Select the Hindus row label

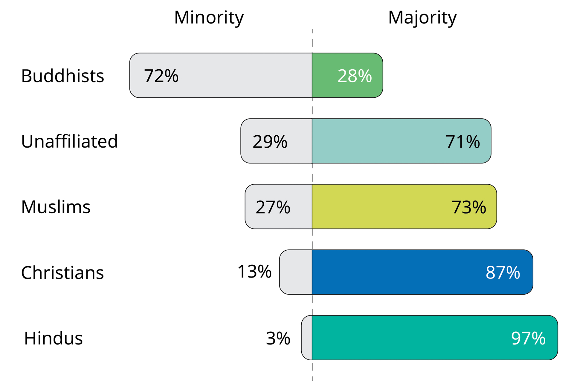coord(53,338)
